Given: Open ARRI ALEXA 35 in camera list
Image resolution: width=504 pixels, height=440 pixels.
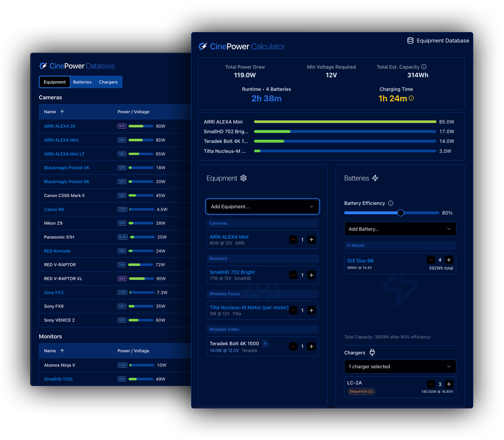Looking at the screenshot, I should pos(60,126).
